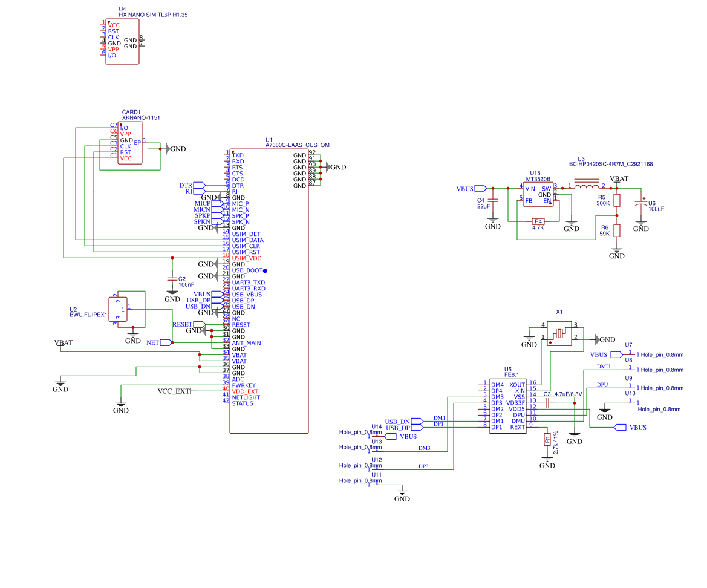
Task: Select the C3 4.7uF/6.3V capacitor symbol
Action: (547, 403)
